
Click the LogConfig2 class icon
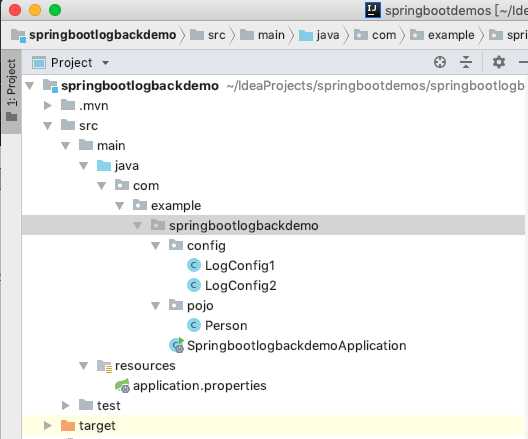(x=194, y=285)
